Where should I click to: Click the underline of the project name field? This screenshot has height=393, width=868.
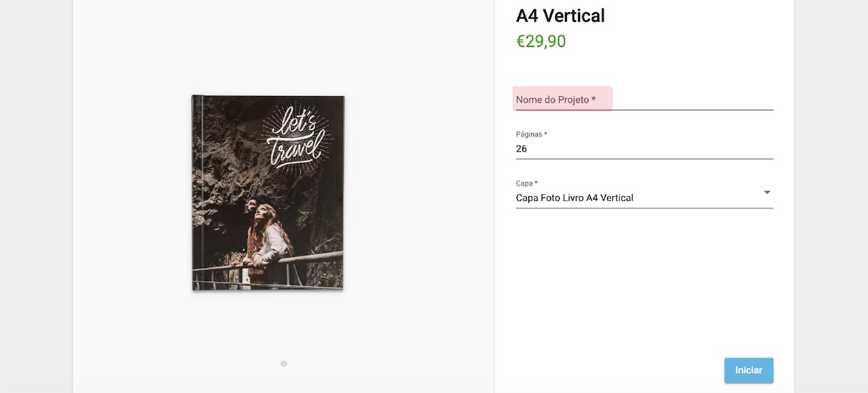pos(643,109)
